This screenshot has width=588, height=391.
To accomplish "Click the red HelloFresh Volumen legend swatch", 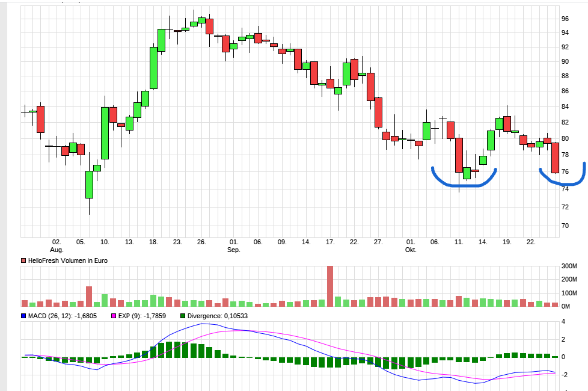I will [23, 260].
